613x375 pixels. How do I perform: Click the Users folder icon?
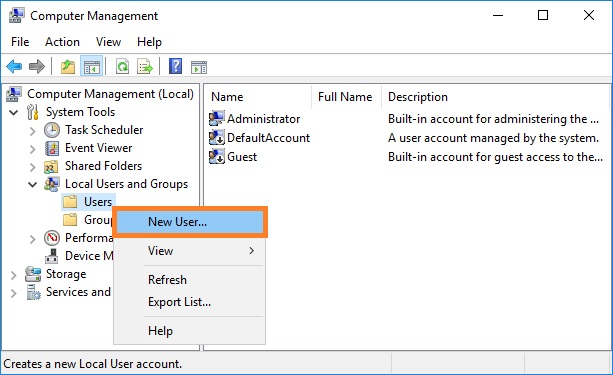click(70, 202)
